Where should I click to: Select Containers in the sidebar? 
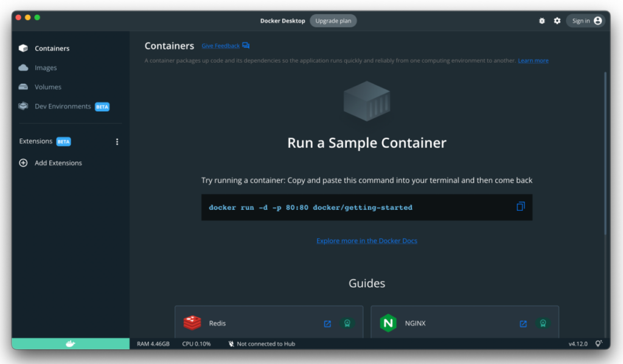52,49
